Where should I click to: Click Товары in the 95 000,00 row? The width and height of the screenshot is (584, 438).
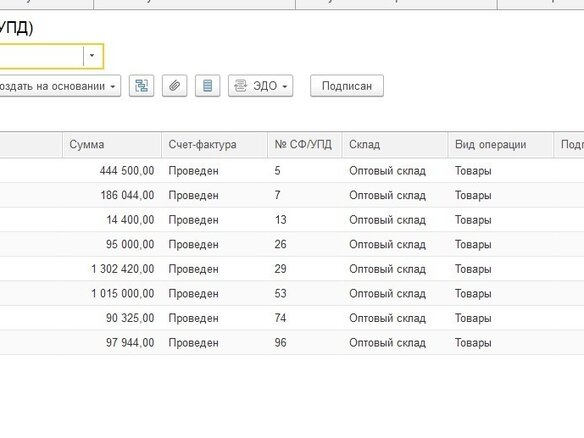(x=473, y=245)
